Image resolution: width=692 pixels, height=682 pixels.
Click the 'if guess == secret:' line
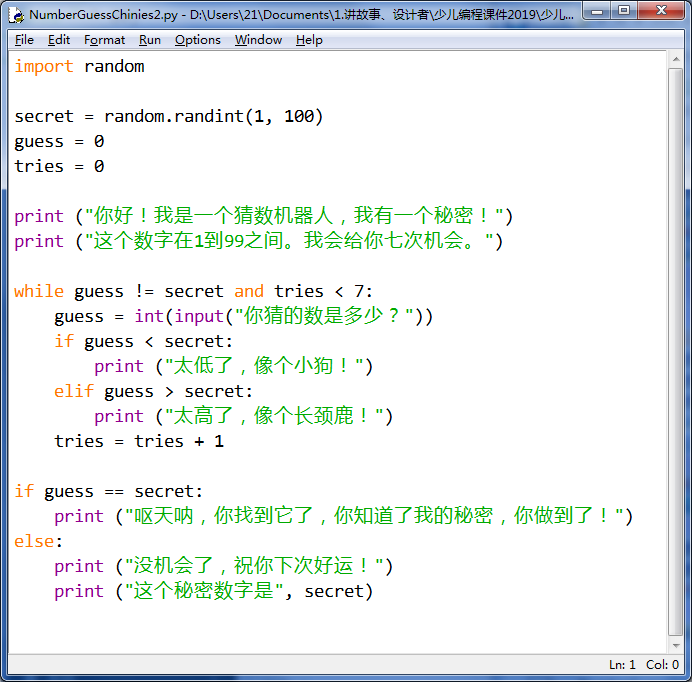[109, 491]
